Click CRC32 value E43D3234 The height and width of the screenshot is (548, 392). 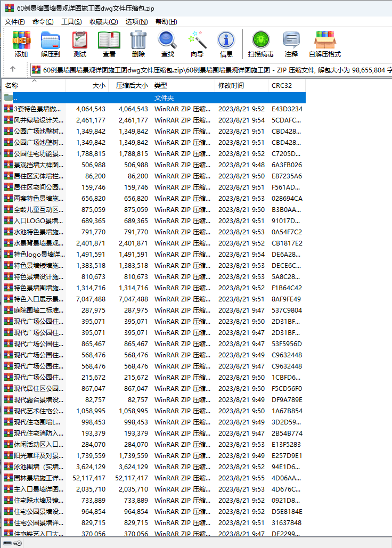pos(287,109)
